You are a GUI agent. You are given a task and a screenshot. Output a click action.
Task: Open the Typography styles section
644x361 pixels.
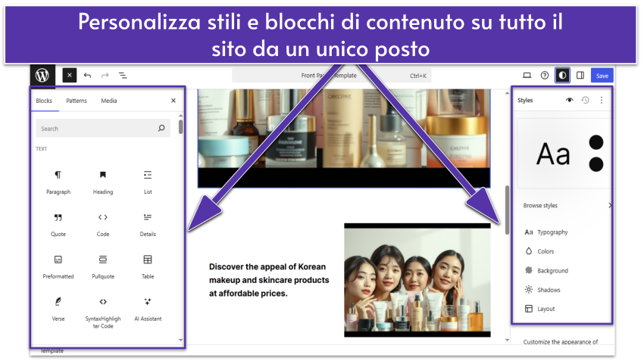552,232
